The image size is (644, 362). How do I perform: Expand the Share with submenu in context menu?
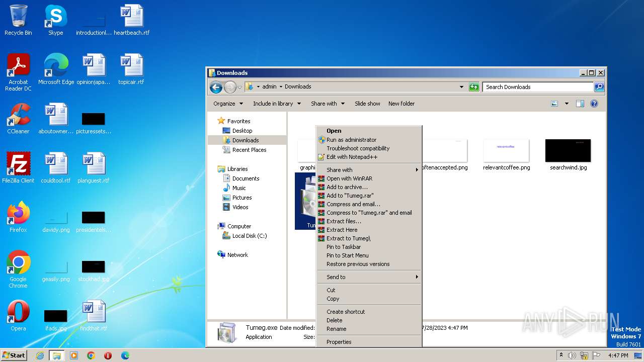[369, 170]
